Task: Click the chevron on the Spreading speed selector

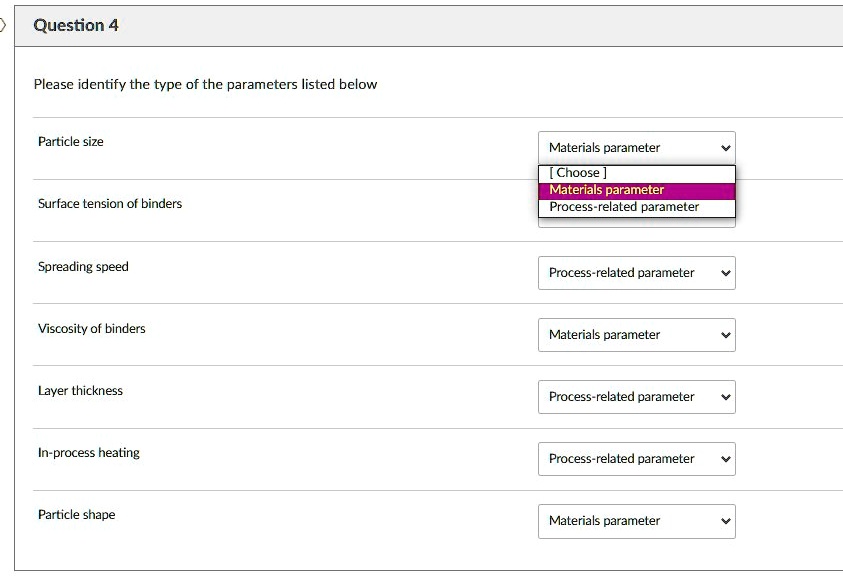Action: pyautogui.click(x=723, y=273)
